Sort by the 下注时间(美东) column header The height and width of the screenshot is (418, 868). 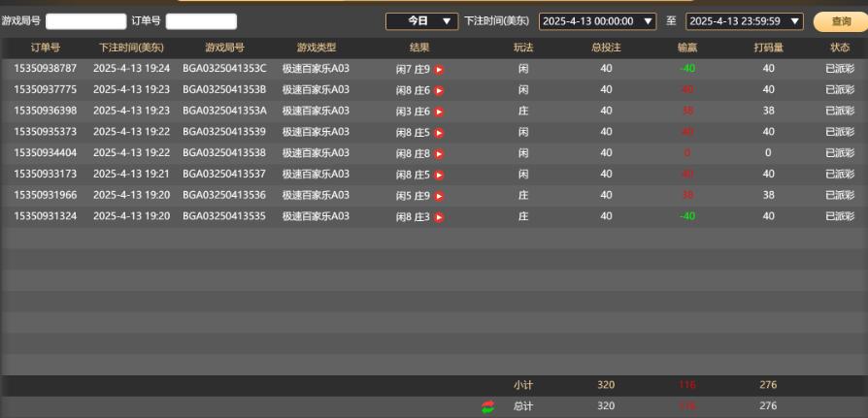[x=131, y=48]
